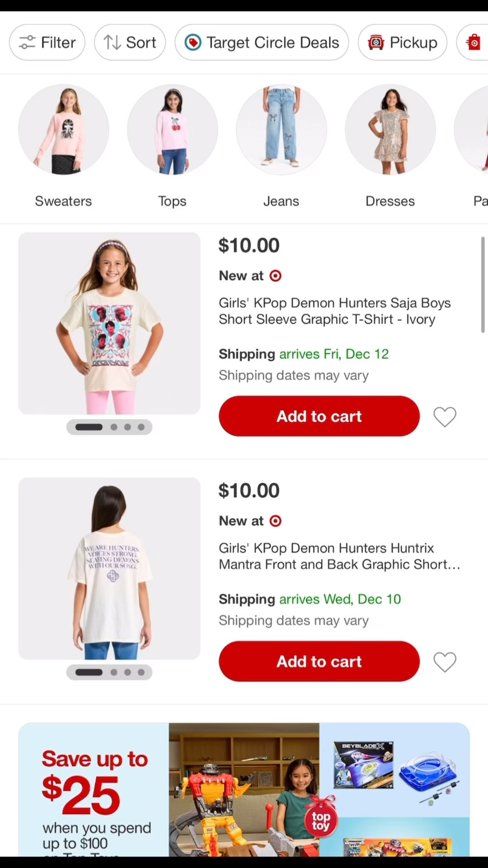The image size is (488, 868).
Task: Toggle the Target Circle Deals filter
Action: tap(262, 42)
